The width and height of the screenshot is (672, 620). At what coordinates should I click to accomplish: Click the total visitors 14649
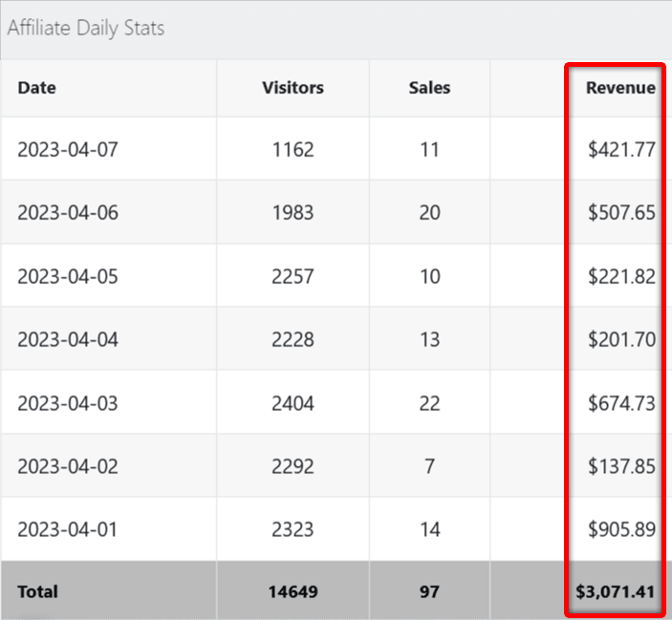[293, 592]
